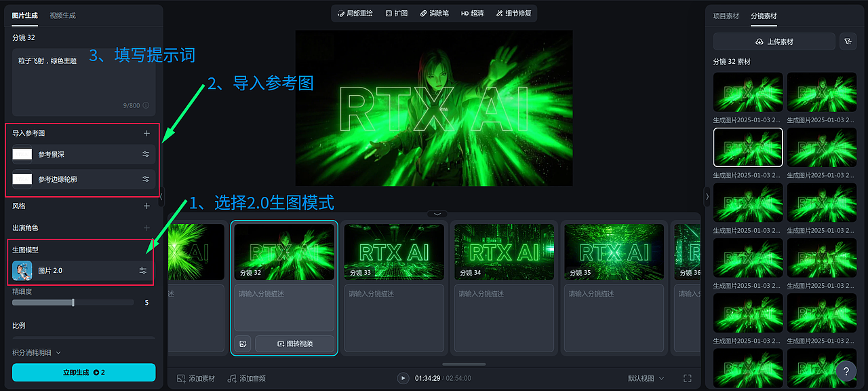Click the description field under 分镜 33
868x391 pixels.
tap(394, 318)
